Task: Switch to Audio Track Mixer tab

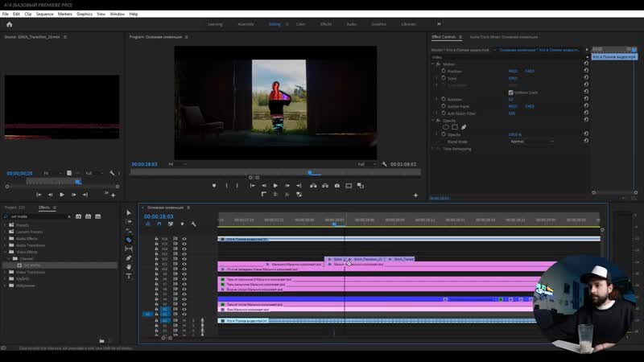Action: [504, 37]
